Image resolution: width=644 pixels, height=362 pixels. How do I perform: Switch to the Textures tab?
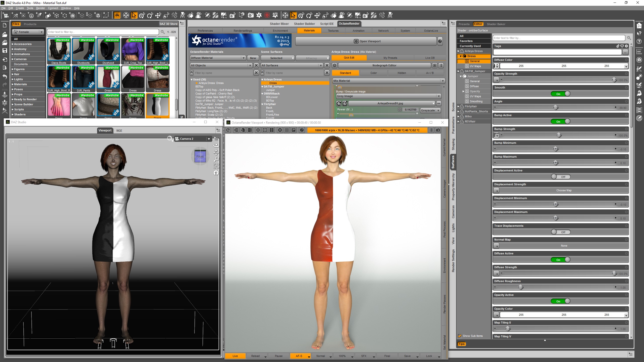[x=333, y=31]
